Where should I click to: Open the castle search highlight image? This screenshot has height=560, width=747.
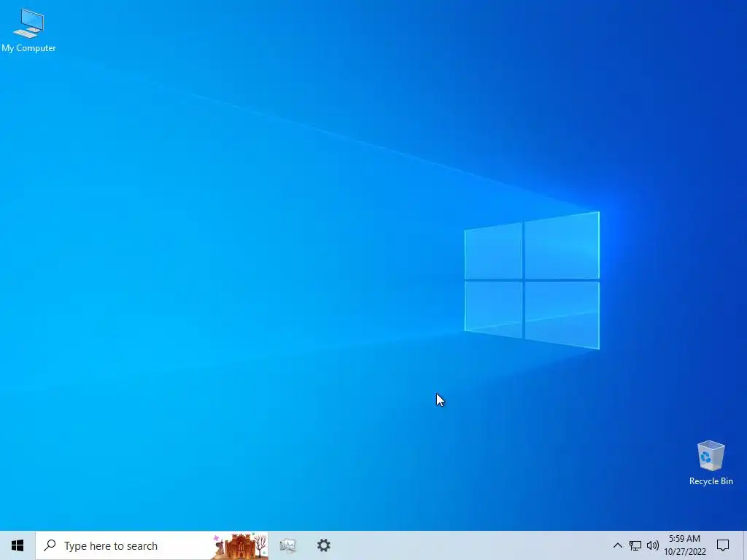pos(239,545)
